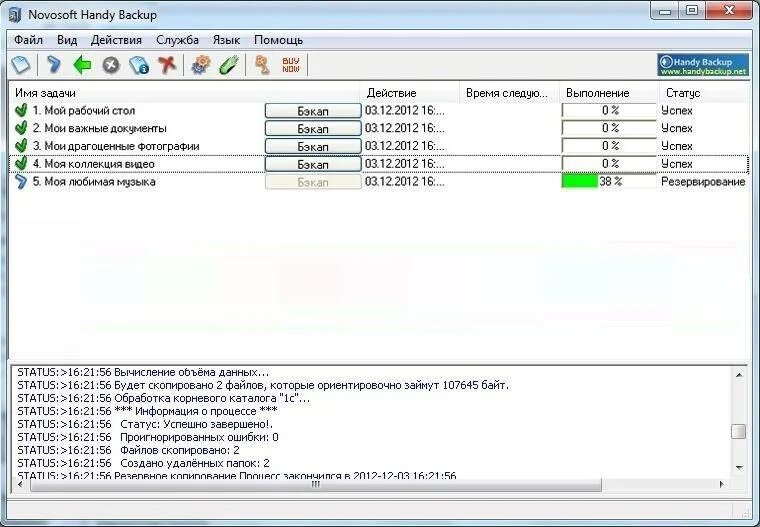The height and width of the screenshot is (527, 760).
Task: Click the gray Stop task icon
Action: coord(111,65)
